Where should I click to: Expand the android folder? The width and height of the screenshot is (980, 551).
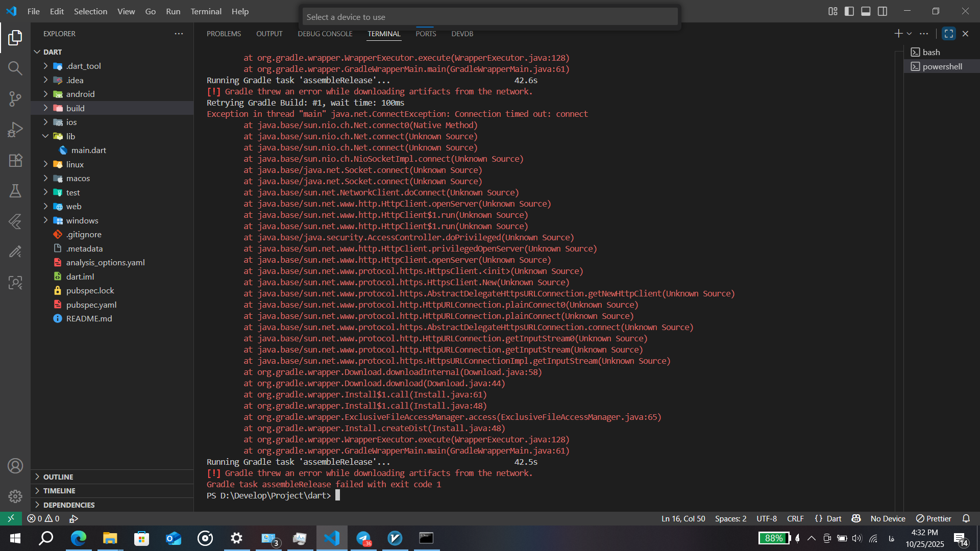pos(80,94)
